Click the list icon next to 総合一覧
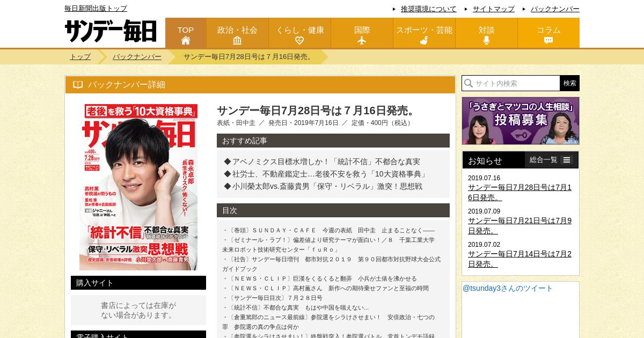 coord(567,160)
